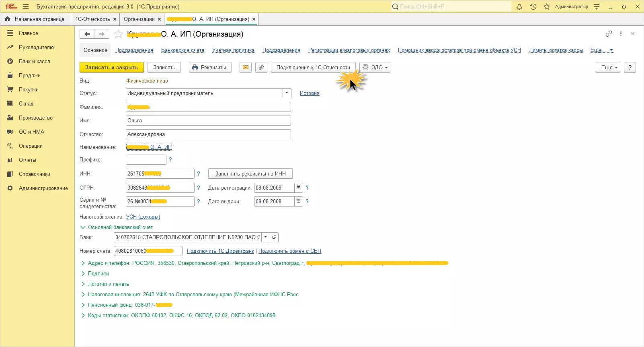Image resolution: width=644 pixels, height=347 pixels.
Task: Open the history clock icon
Action: click(x=533, y=7)
